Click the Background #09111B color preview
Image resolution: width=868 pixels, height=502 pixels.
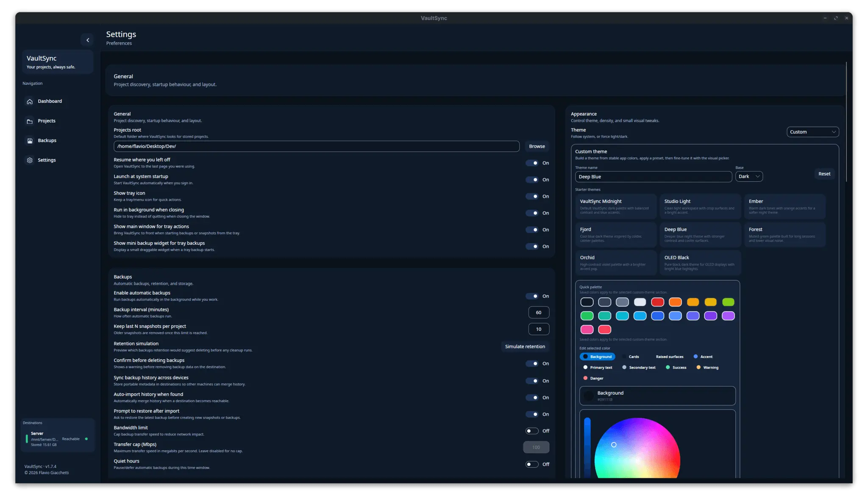click(657, 396)
